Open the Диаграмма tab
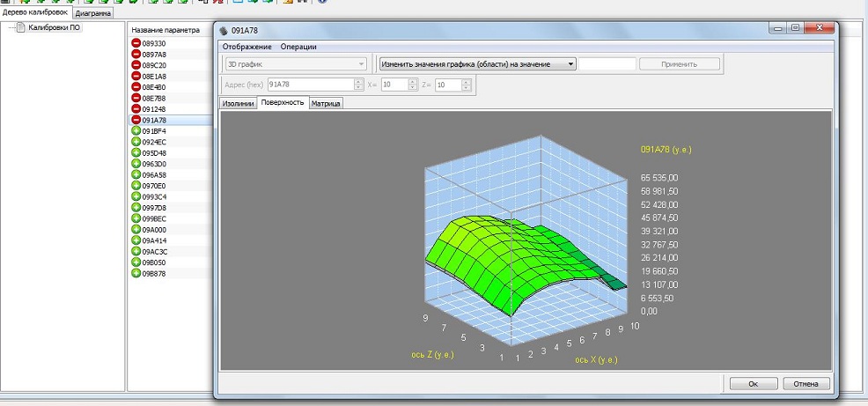The image size is (868, 406). pyautogui.click(x=93, y=14)
